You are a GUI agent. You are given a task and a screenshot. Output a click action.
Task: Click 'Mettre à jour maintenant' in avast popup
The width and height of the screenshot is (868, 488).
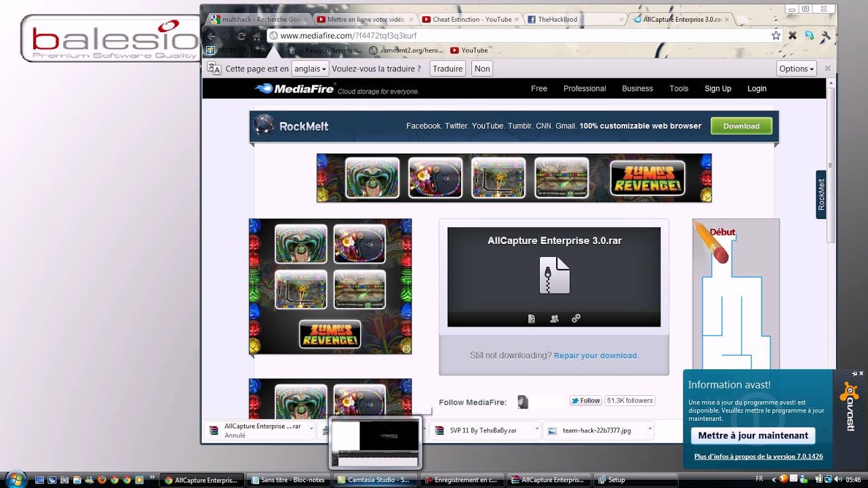coord(753,436)
